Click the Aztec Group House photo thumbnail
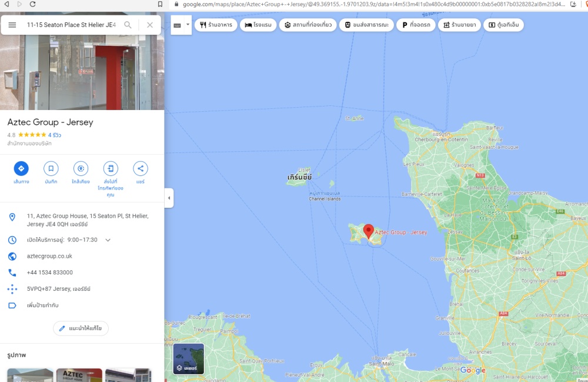Screen dimensions: 588x382 click(79, 375)
